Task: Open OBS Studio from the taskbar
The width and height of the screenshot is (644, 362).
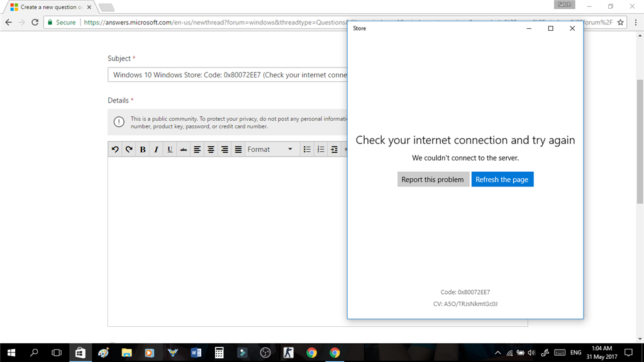Action: pyautogui.click(x=265, y=353)
